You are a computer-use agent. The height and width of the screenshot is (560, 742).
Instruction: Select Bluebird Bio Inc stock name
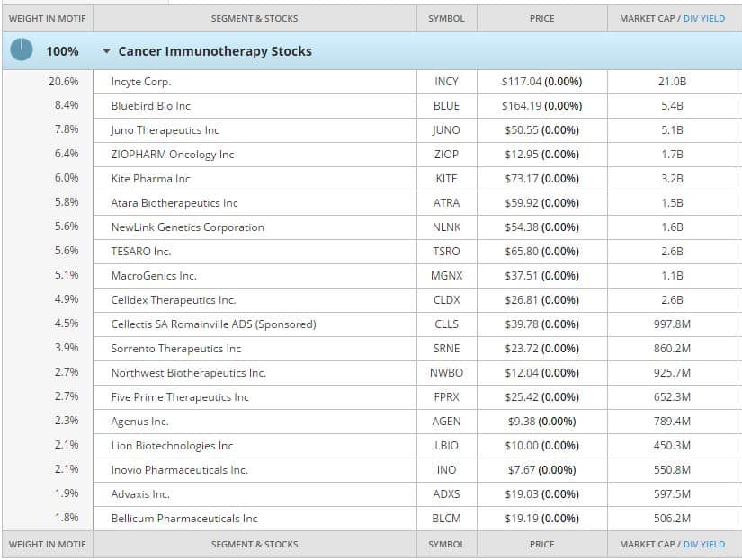click(150, 106)
